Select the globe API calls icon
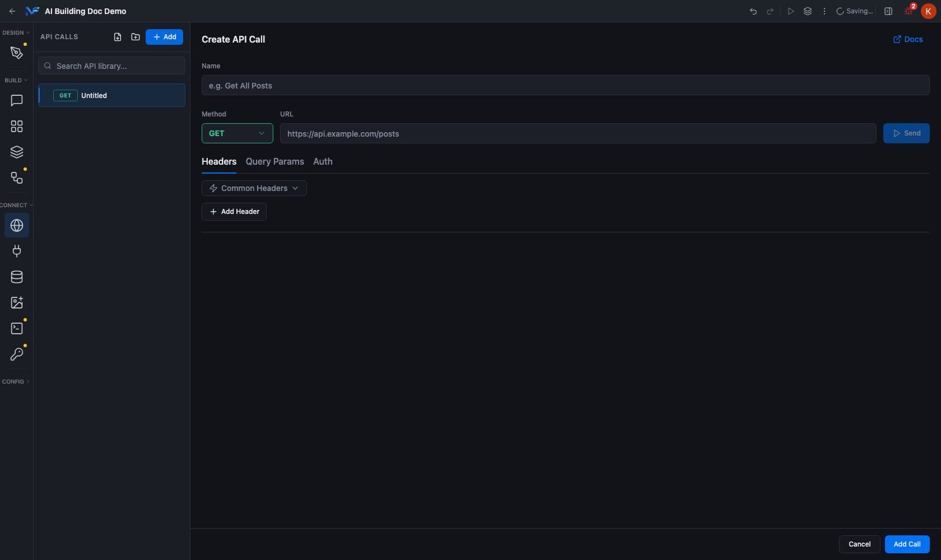The width and height of the screenshot is (941, 560). (x=17, y=225)
